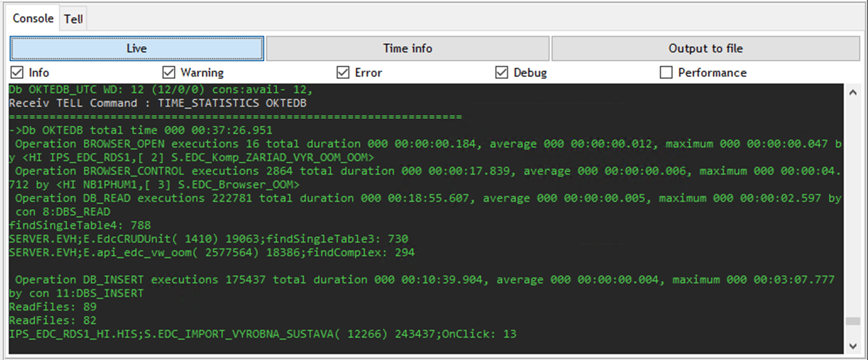Click the 'ReadFiles: 89' line
Viewport: 868px width, 360px height.
53,307
